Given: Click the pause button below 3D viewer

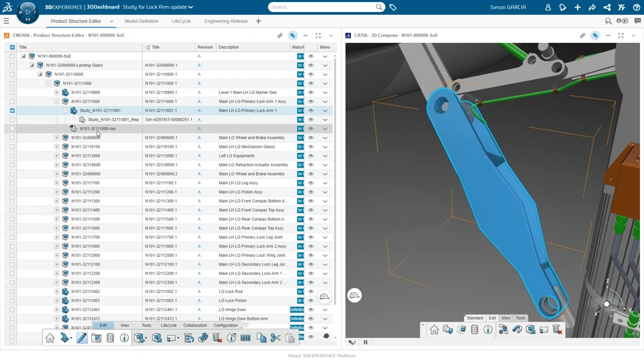Looking at the screenshot, I should coord(365,343).
